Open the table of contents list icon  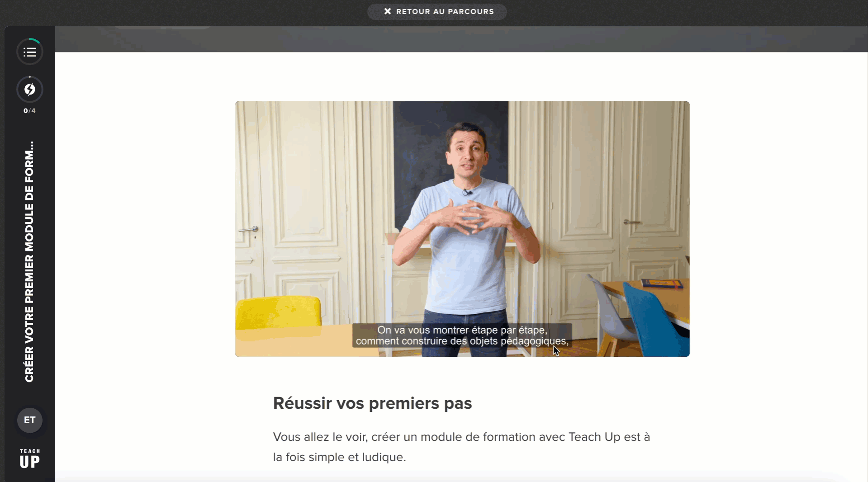point(30,52)
